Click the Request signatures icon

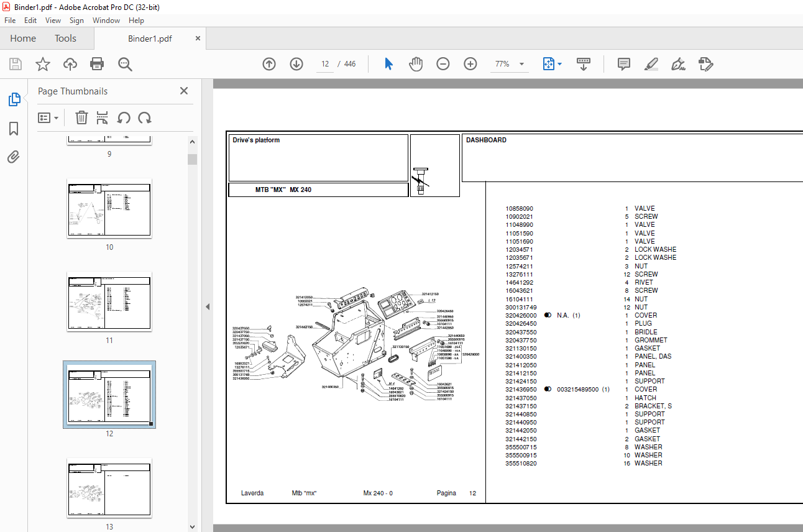[705, 64]
